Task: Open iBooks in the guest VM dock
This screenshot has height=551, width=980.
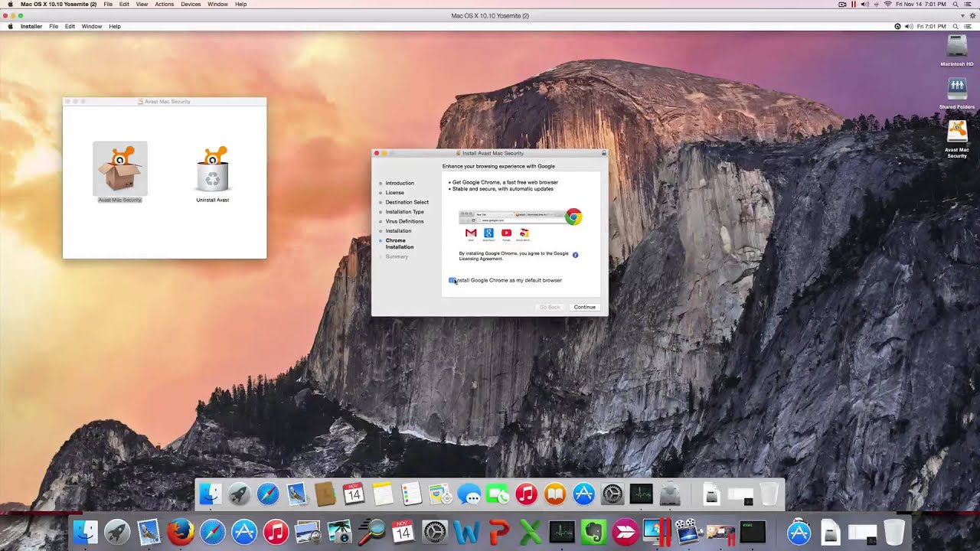Action: pos(555,494)
